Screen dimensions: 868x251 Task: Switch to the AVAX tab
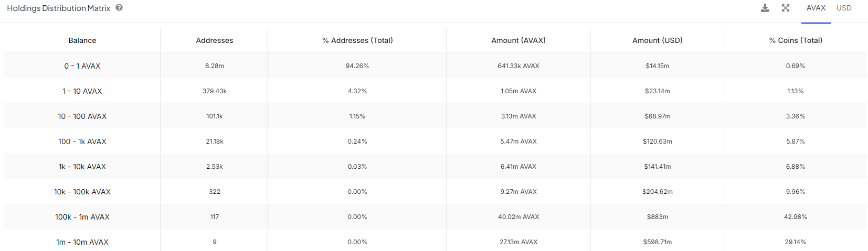click(816, 8)
